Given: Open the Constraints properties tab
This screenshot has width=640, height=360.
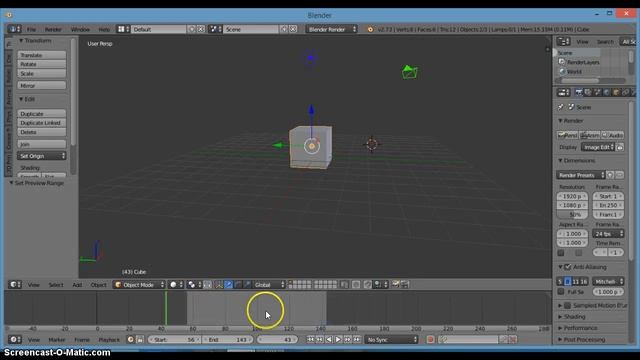Looking at the screenshot, I should pyautogui.click(x=625, y=93).
